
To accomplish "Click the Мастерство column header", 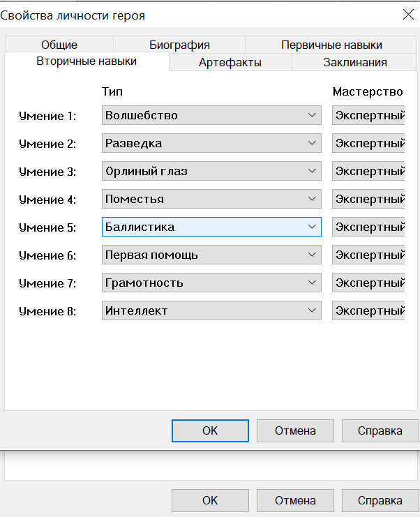I will 368,91.
